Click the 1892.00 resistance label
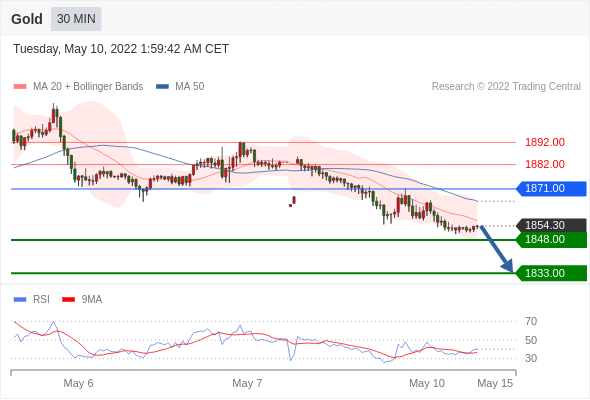This screenshot has height=400, width=590. pos(545,143)
